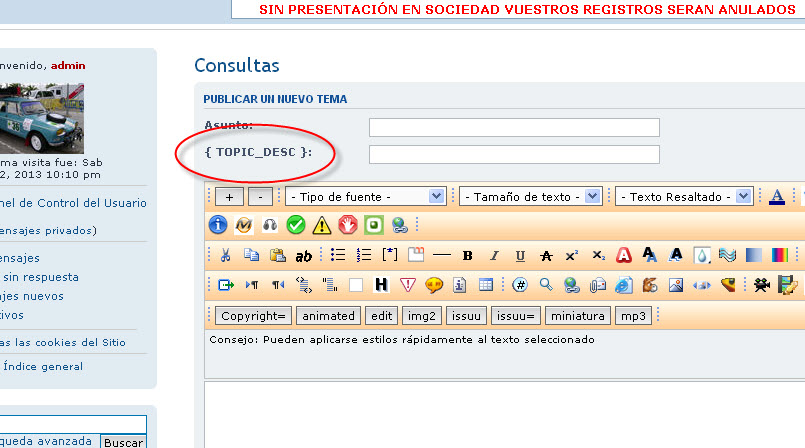Viewport: 805px width, 448px height.
Task: Click the TOPIC_DESC description input field
Action: [x=514, y=154]
